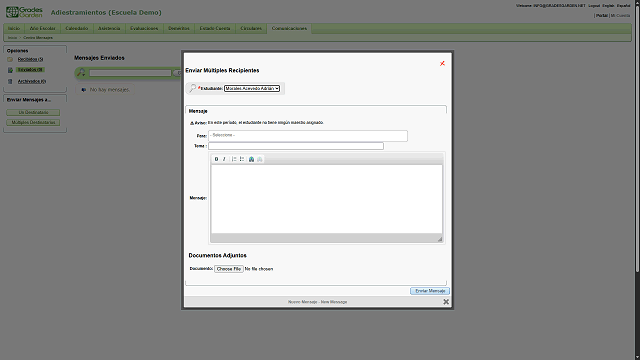Focus the Tema subject field
640x360 pixels.
pos(296,146)
